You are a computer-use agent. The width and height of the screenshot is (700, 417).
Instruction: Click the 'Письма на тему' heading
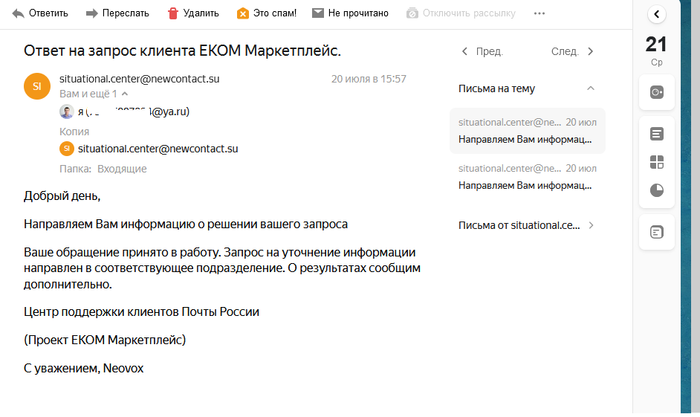click(x=496, y=88)
